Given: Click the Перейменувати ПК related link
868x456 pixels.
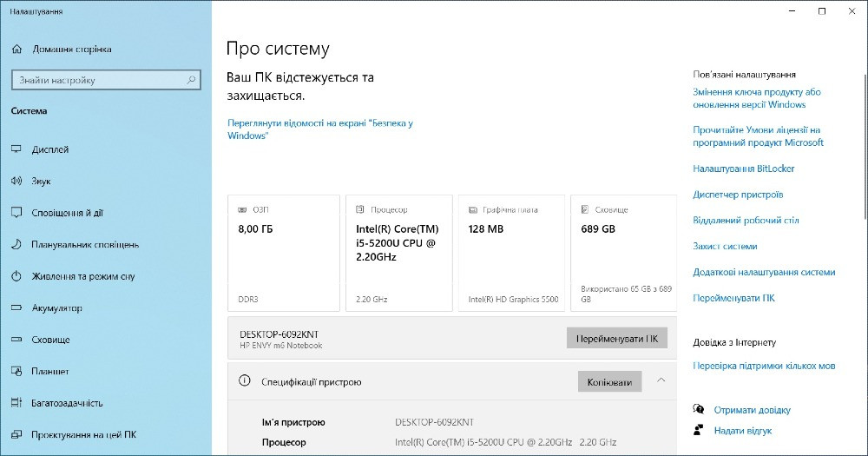Looking at the screenshot, I should [x=733, y=298].
